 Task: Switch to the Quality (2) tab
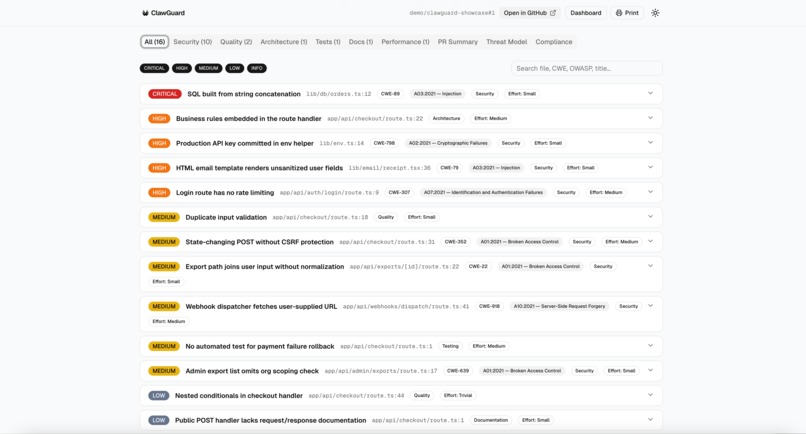(236, 42)
